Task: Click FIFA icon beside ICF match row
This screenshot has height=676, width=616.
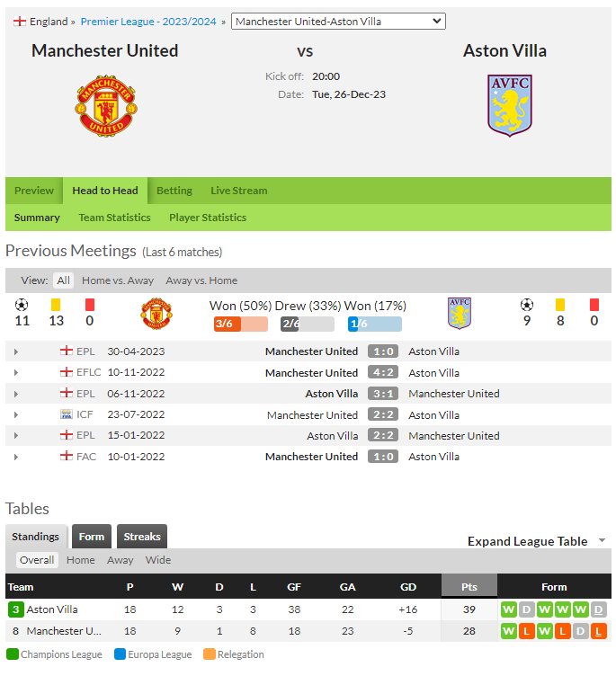Action: point(66,414)
